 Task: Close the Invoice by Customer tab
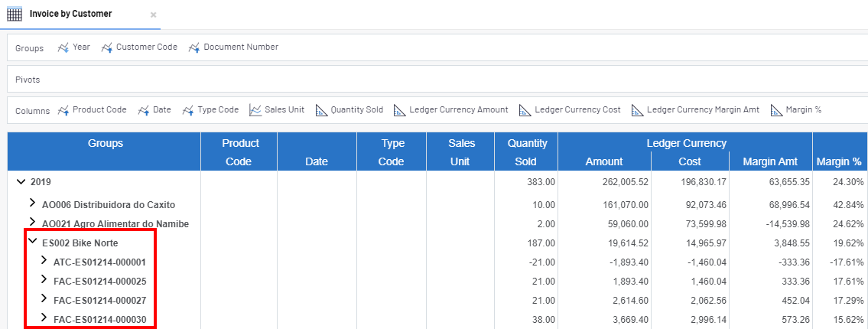(x=153, y=15)
